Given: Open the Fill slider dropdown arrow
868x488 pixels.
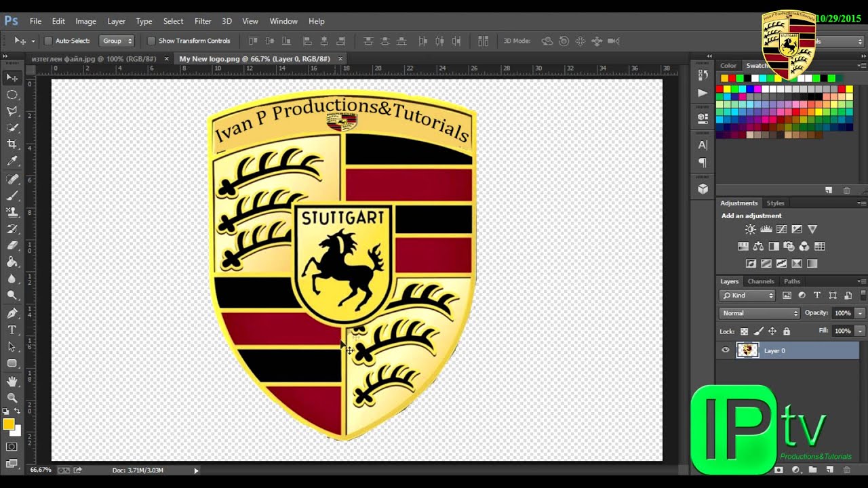Looking at the screenshot, I should pyautogui.click(x=860, y=331).
